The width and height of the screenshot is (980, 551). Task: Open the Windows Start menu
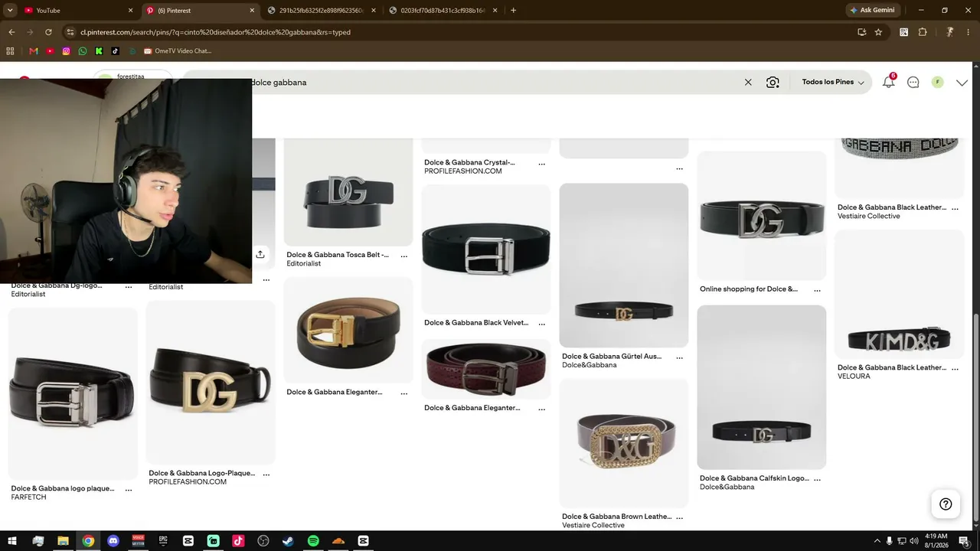[12, 541]
